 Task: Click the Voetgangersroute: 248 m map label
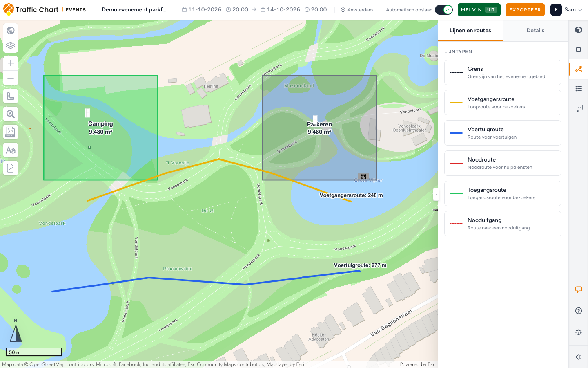351,195
